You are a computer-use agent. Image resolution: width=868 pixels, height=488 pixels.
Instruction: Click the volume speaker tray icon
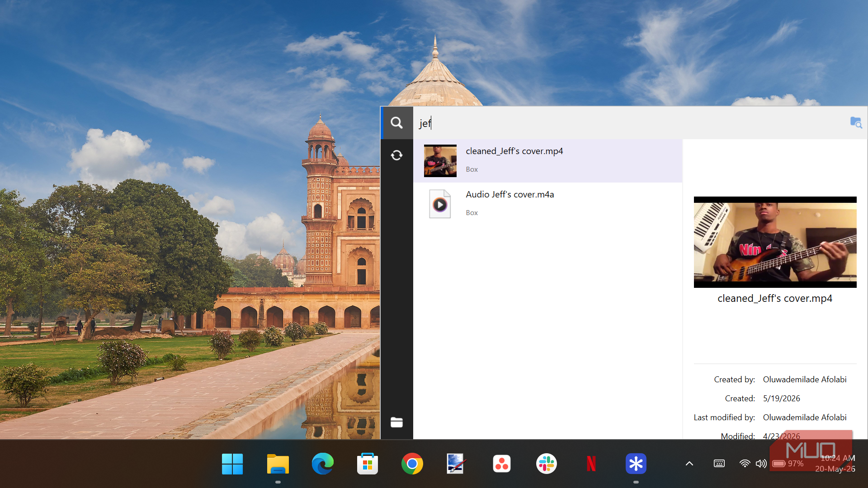click(x=761, y=464)
